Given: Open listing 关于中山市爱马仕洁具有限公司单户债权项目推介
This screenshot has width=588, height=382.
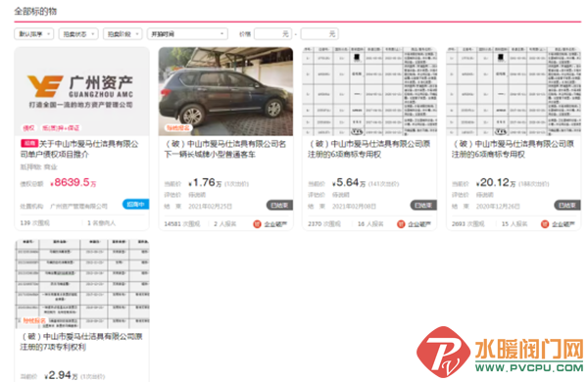Looking at the screenshot, I should click(x=79, y=149).
